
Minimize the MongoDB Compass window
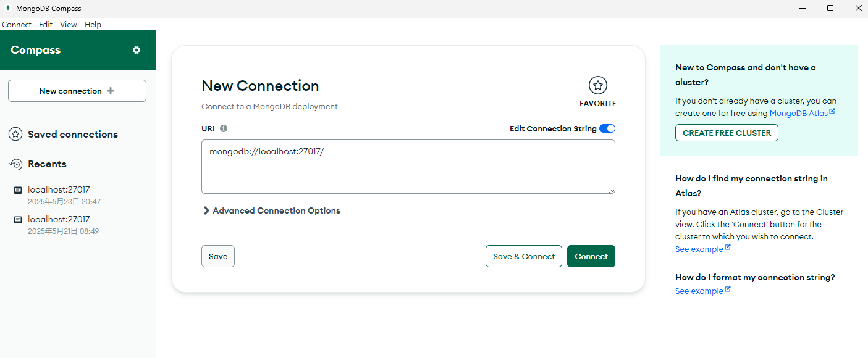(803, 8)
